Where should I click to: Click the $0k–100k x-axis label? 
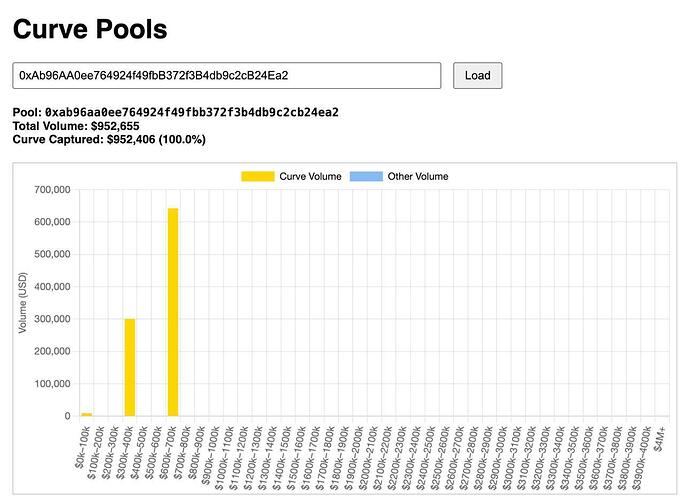(82, 447)
